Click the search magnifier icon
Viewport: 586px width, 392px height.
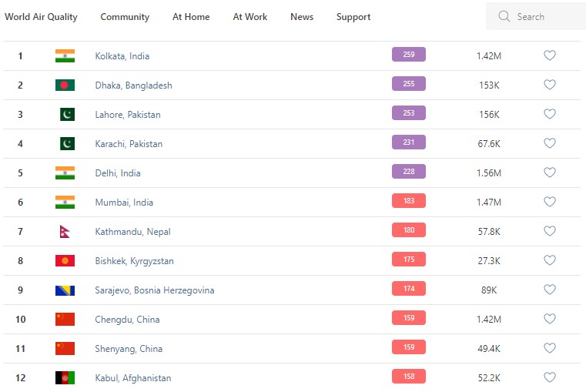(504, 16)
